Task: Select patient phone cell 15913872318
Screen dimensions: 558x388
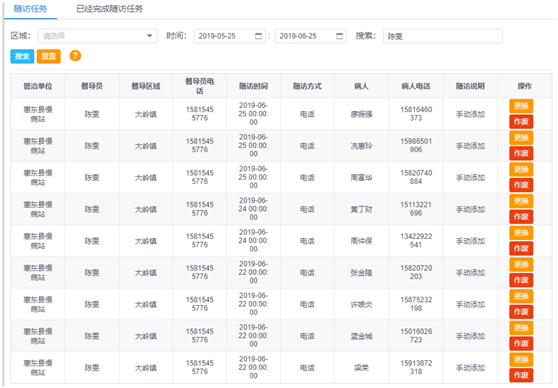Action: click(x=416, y=367)
